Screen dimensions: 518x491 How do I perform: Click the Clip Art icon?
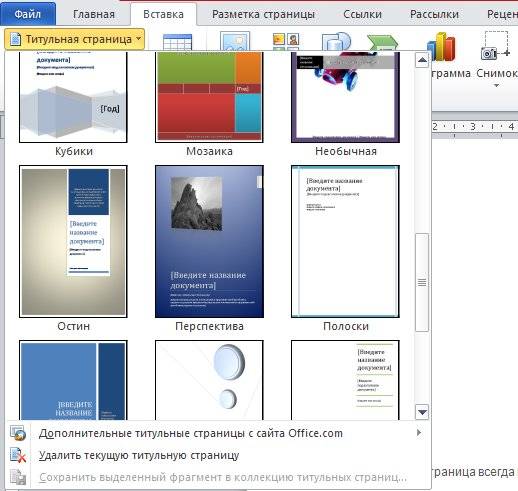coord(286,42)
